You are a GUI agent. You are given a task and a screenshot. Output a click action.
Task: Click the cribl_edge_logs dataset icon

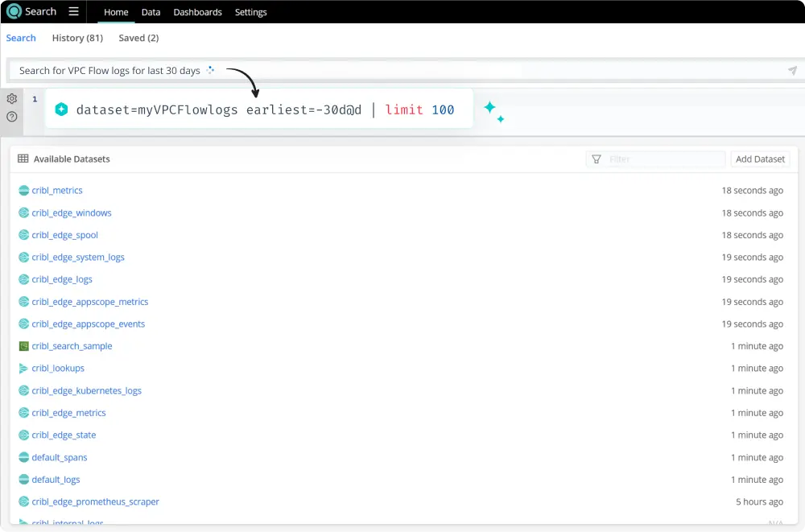click(23, 279)
